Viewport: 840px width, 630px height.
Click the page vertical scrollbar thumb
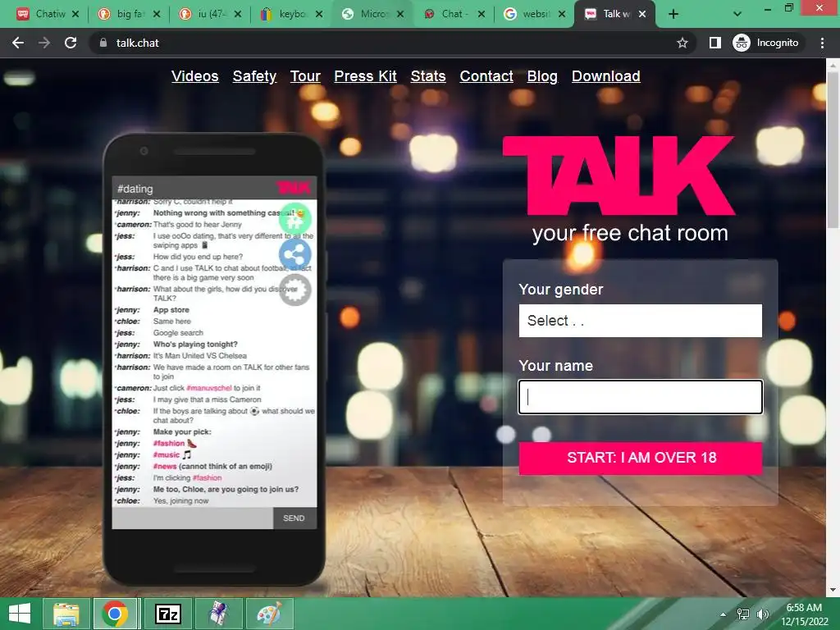pos(833,149)
